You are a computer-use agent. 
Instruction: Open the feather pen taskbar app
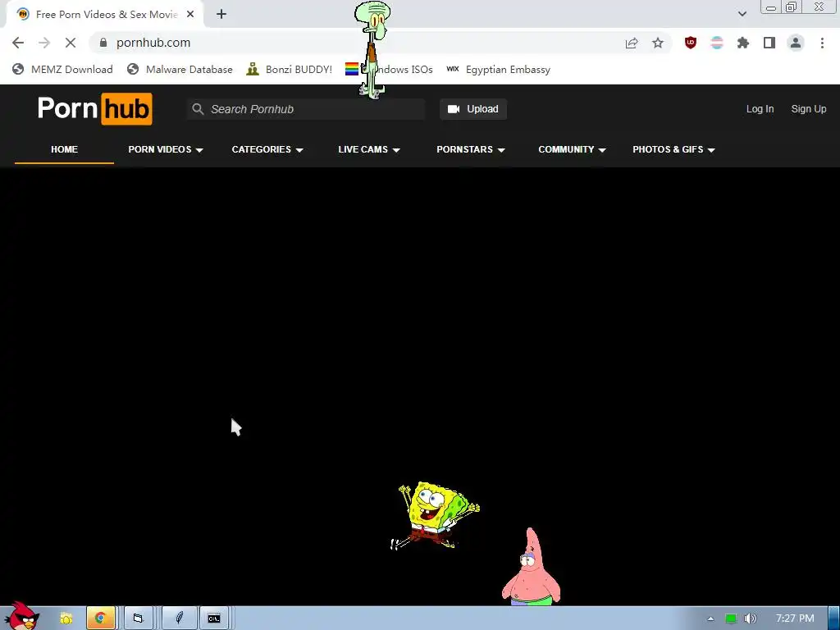click(x=179, y=619)
